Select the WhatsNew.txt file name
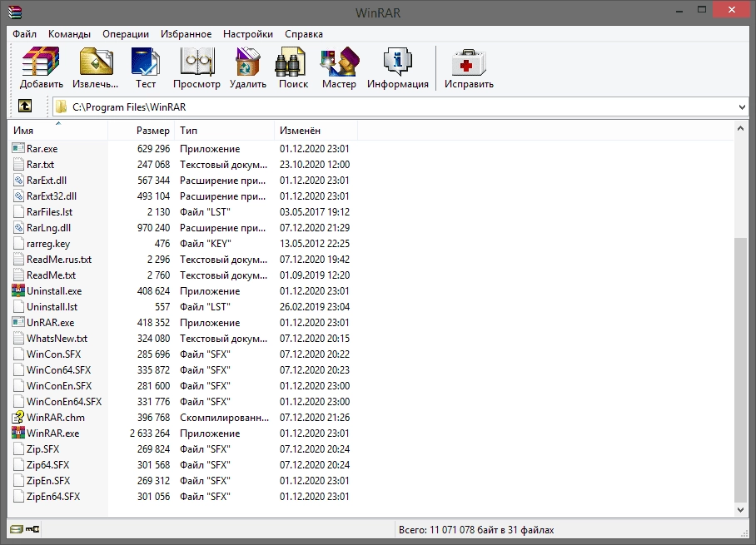Viewport: 756px width, 545px height. click(x=57, y=339)
